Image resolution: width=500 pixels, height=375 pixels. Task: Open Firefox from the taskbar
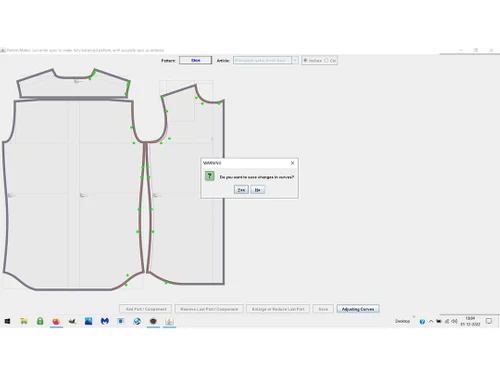(56, 321)
